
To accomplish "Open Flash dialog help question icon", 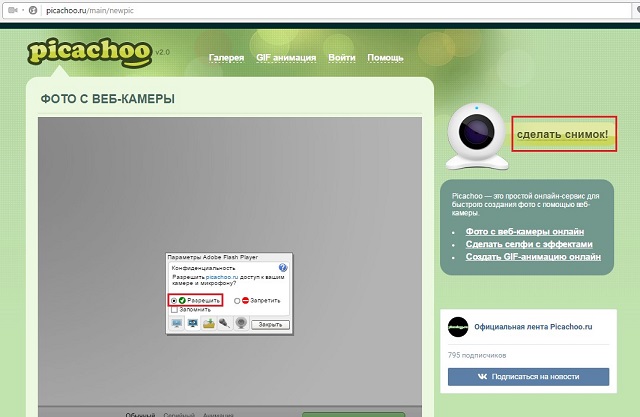I will (283, 268).
